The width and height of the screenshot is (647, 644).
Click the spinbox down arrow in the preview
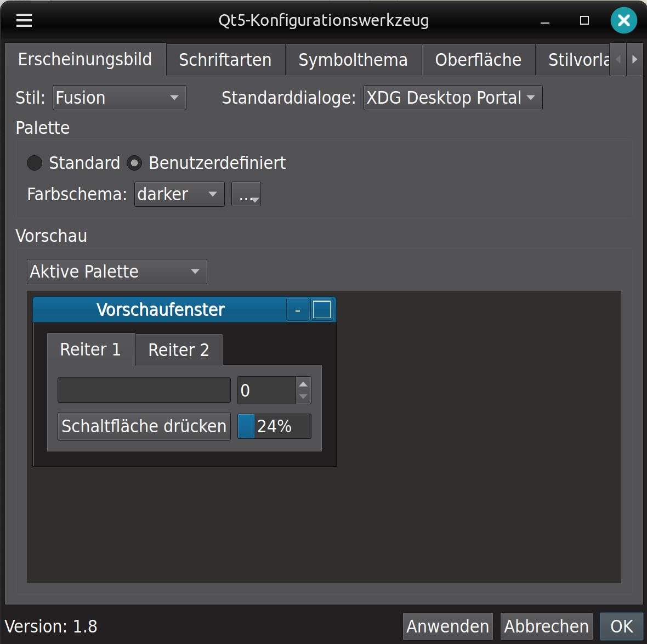[303, 397]
